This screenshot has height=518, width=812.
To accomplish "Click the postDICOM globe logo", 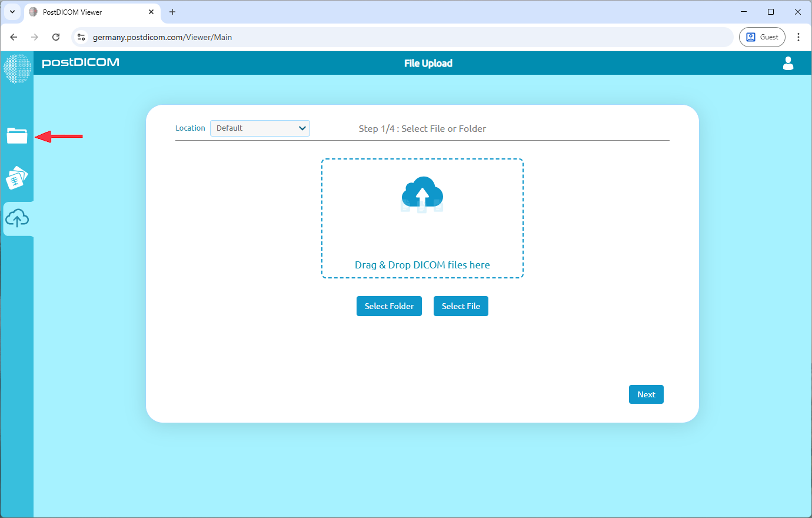I will 17,68.
